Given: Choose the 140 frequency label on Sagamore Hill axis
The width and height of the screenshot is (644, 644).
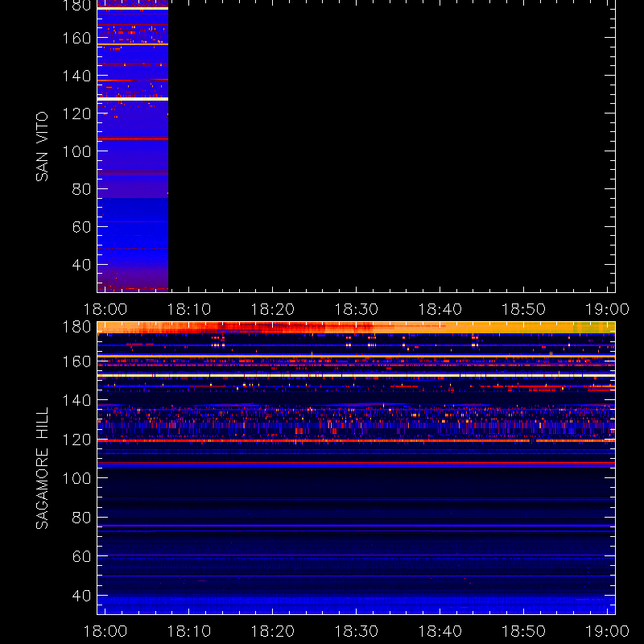Looking at the screenshot, I should (76, 400).
